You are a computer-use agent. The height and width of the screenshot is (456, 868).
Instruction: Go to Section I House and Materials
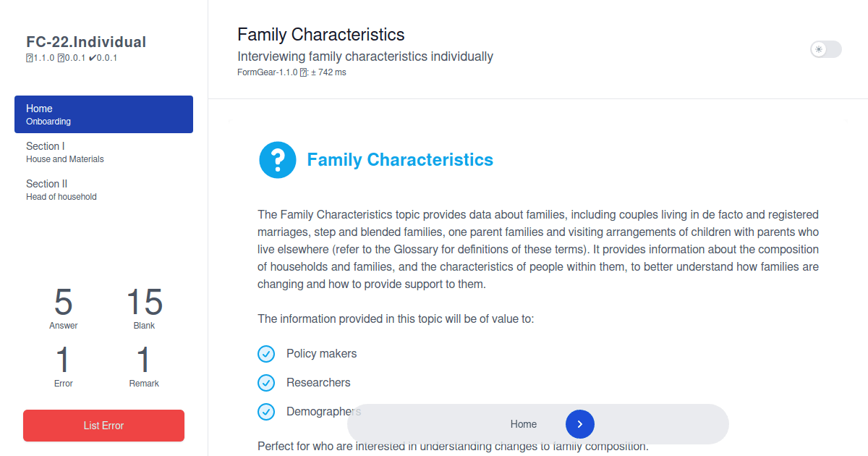point(103,152)
